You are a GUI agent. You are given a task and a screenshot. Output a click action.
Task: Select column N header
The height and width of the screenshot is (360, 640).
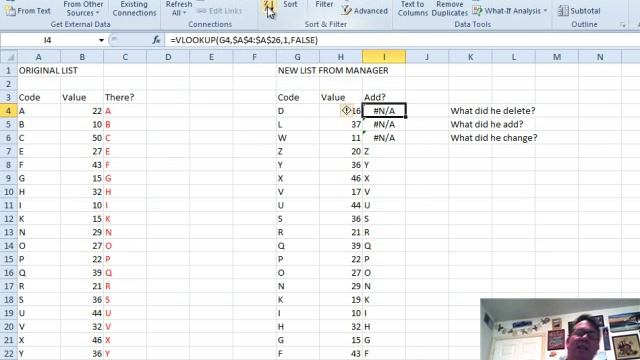pyautogui.click(x=600, y=57)
